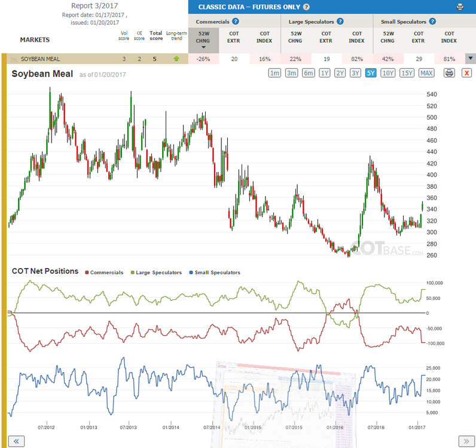Select the 1m chart range

coord(274,73)
